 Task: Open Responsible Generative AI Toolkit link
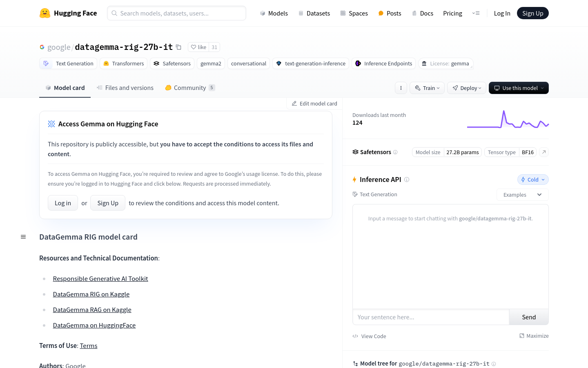[100, 278]
